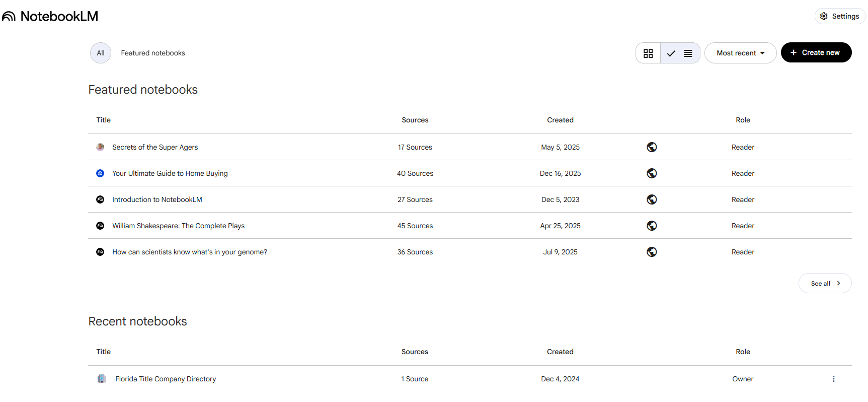The width and height of the screenshot is (868, 402).
Task: Click the 27 Sources cell
Action: click(415, 199)
